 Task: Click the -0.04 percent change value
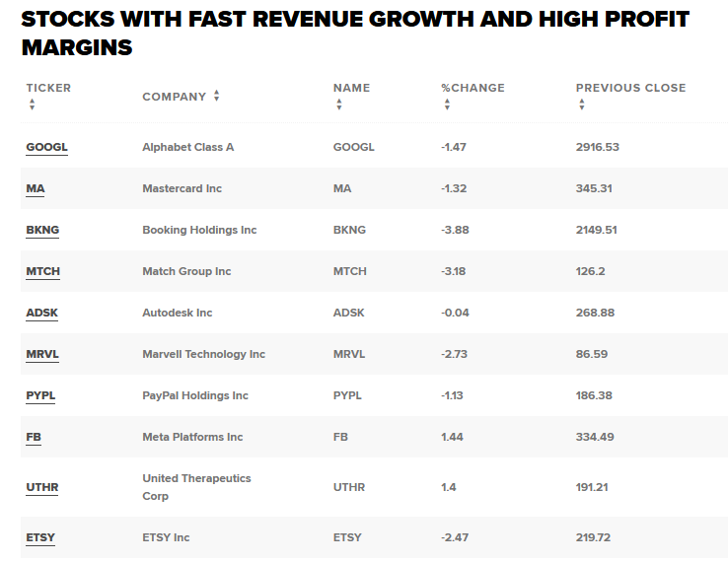[x=455, y=313]
